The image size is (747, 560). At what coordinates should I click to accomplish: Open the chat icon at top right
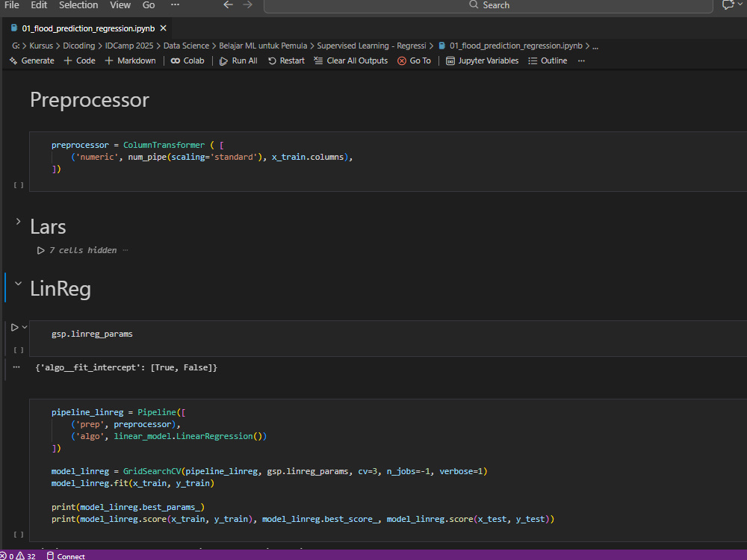pos(728,4)
